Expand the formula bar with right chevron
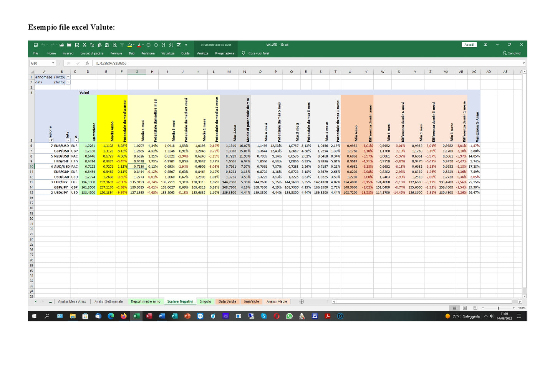 (524, 63)
